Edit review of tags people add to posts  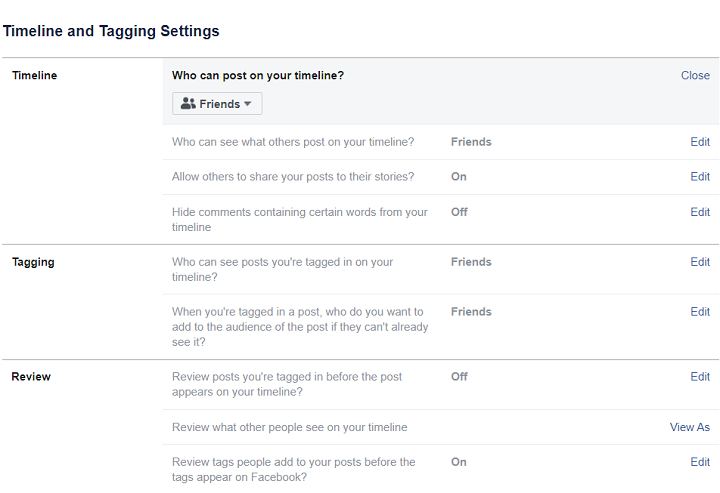coord(700,462)
